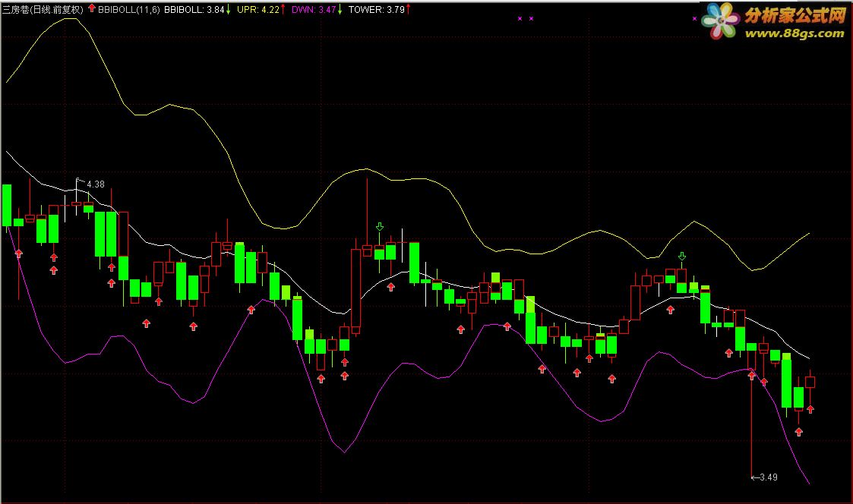Click the yellow UPR: 4.22 label
The image size is (853, 504).
coord(257,9)
